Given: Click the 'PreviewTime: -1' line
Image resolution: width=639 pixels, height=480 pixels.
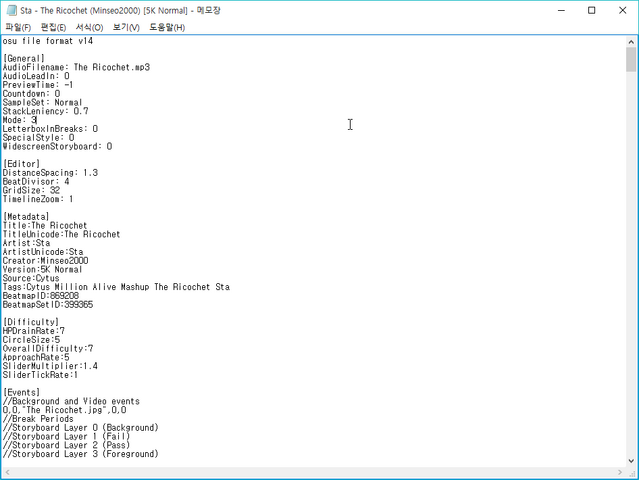Looking at the screenshot, I should pos(38,85).
